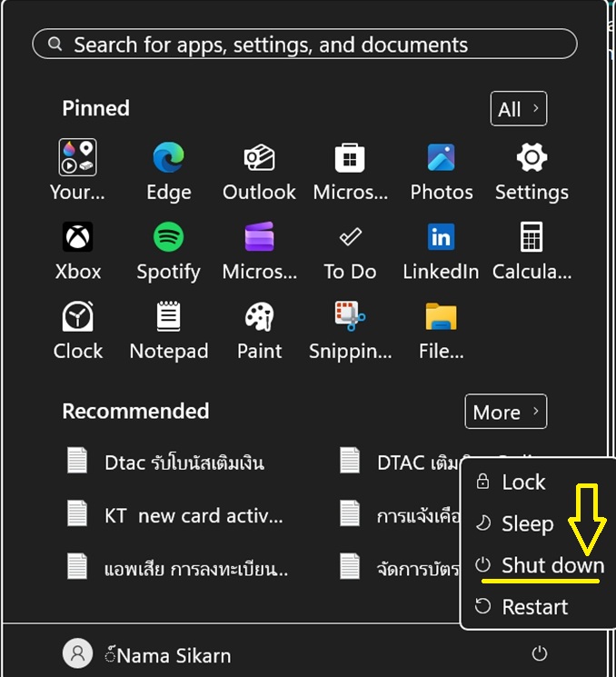Screen dimensions: 616x677
Task: Open Spotify from pinned apps
Action: [169, 251]
